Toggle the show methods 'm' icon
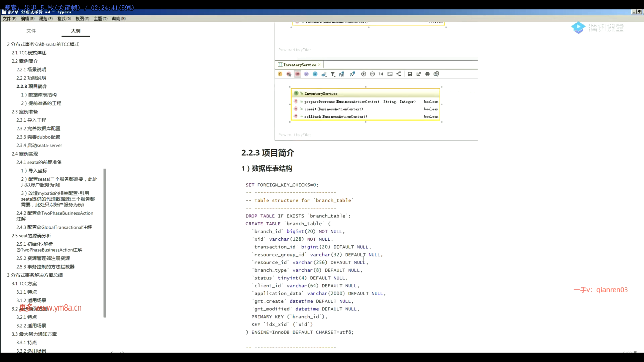The width and height of the screenshot is (644, 362). pyautogui.click(x=298, y=74)
